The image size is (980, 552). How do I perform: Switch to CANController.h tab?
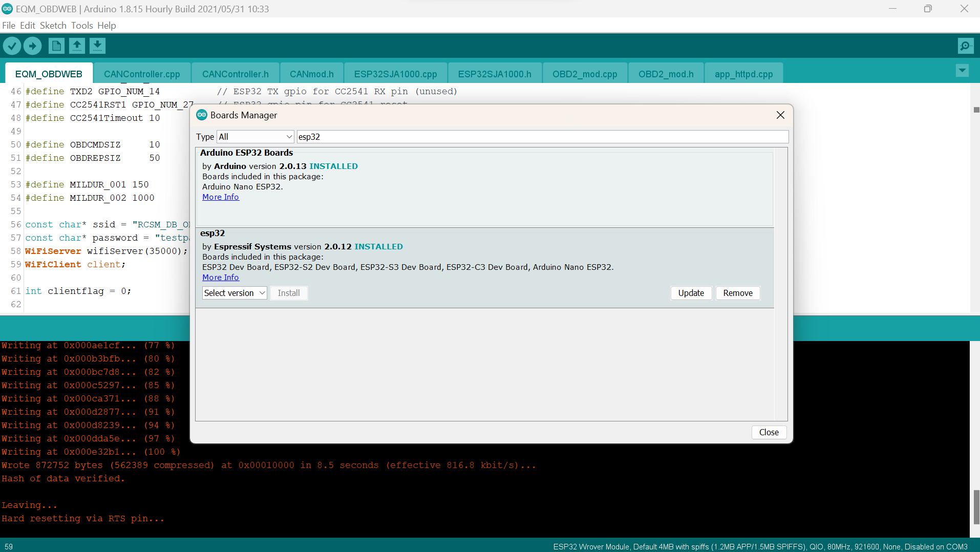tap(236, 74)
